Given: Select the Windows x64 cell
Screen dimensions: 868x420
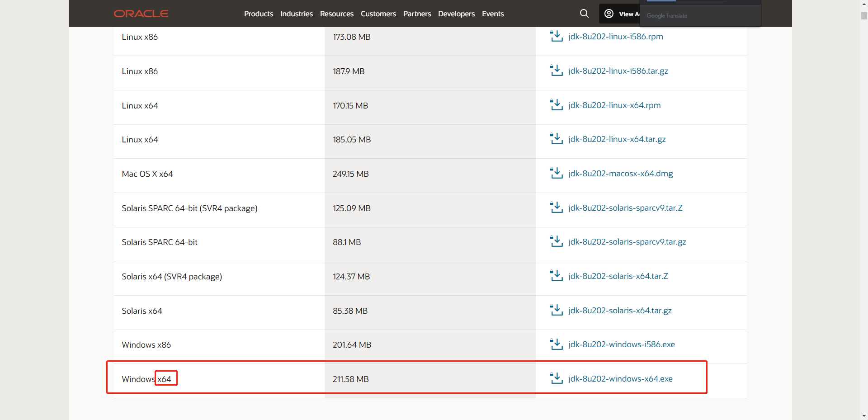Looking at the screenshot, I should pos(219,381).
